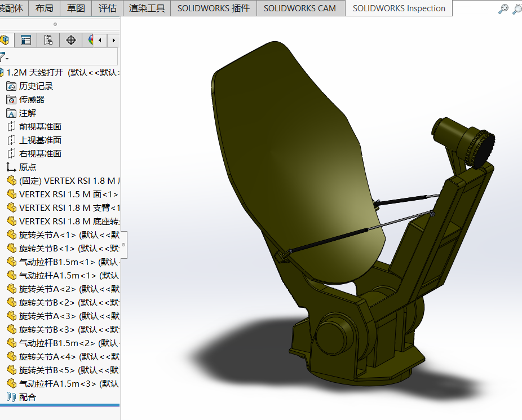The width and height of the screenshot is (522, 420).
Task: Switch to the 草图 tab
Action: (76, 8)
